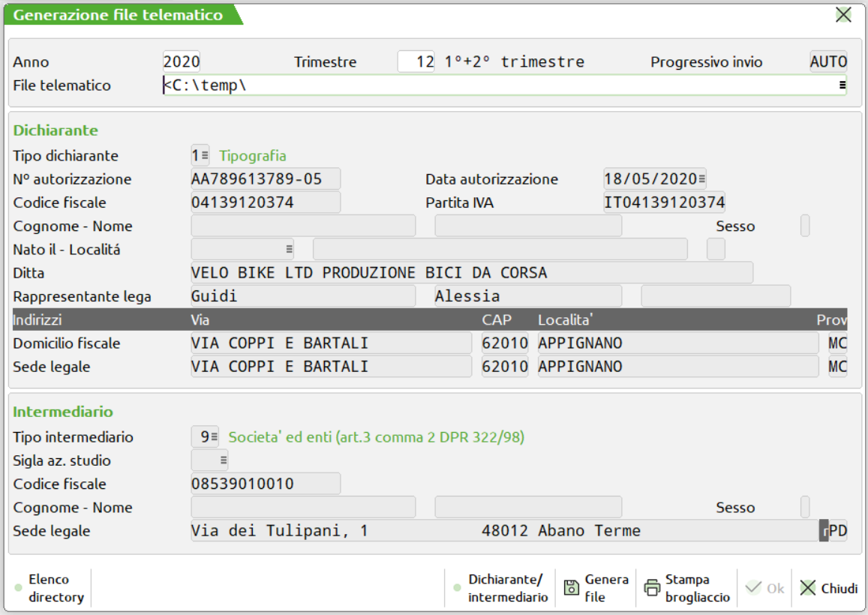Select the Partita IVA field
Screen dimensions: 868x615
664,202
